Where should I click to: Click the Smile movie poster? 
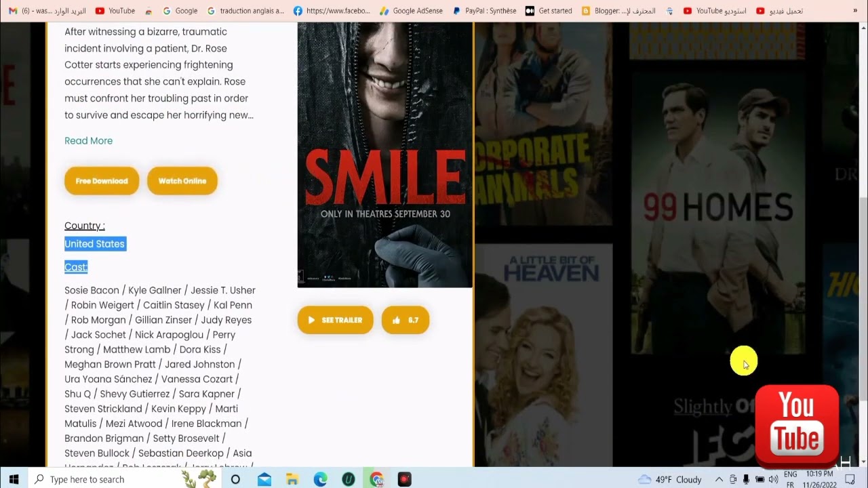tap(384, 155)
